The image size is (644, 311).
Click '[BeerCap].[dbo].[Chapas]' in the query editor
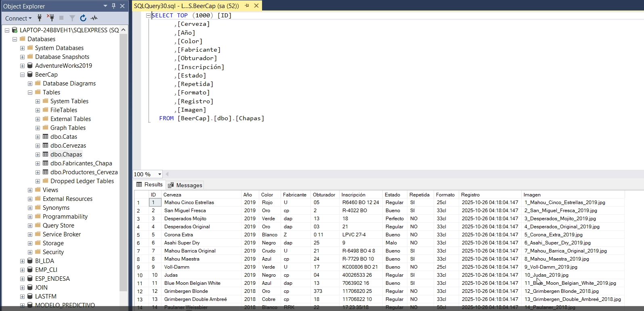pos(221,118)
